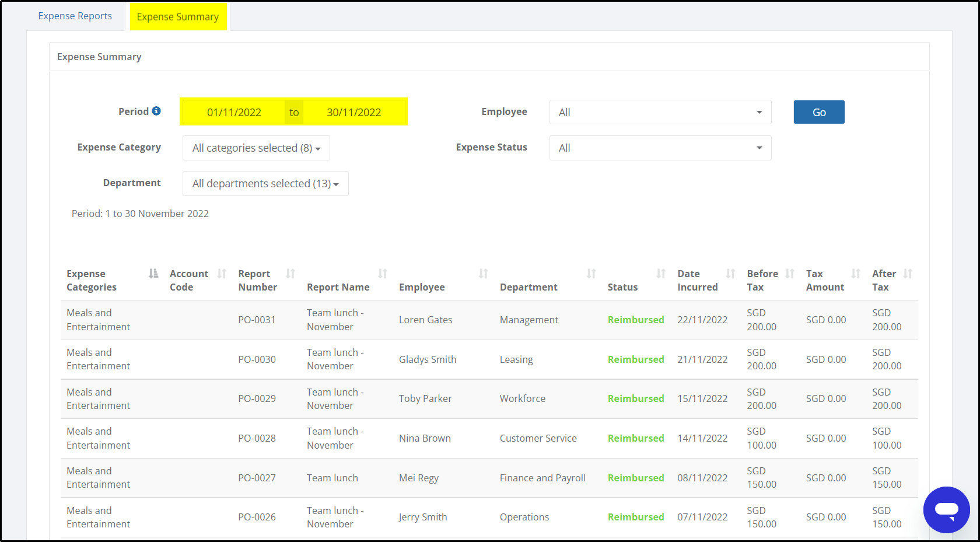This screenshot has height=542, width=980.
Task: Select employee Gladys Smith
Action: pyautogui.click(x=428, y=359)
